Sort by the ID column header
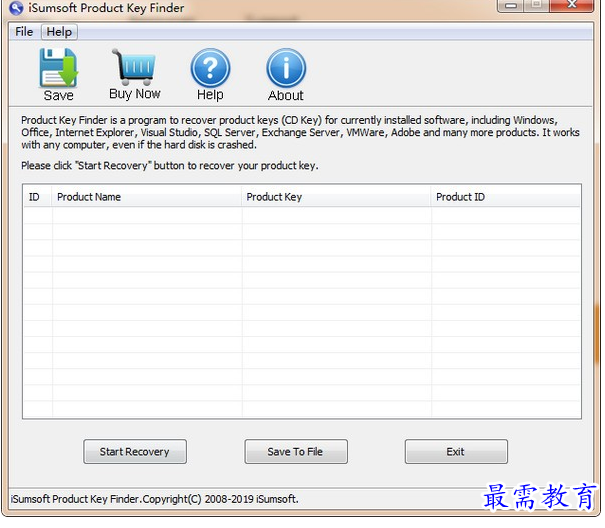605x528 pixels. [x=38, y=197]
